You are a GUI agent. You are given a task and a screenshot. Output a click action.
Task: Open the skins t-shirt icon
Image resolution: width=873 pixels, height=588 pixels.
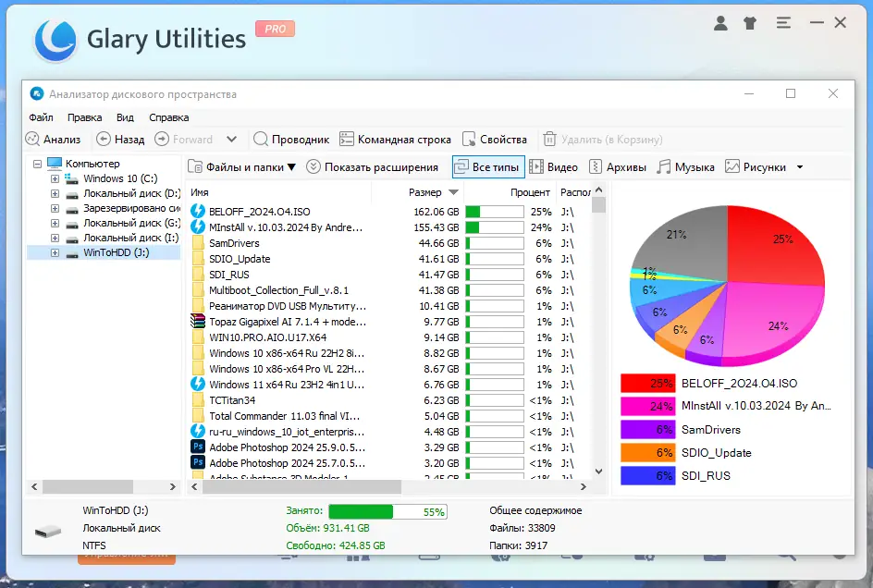pyautogui.click(x=750, y=23)
